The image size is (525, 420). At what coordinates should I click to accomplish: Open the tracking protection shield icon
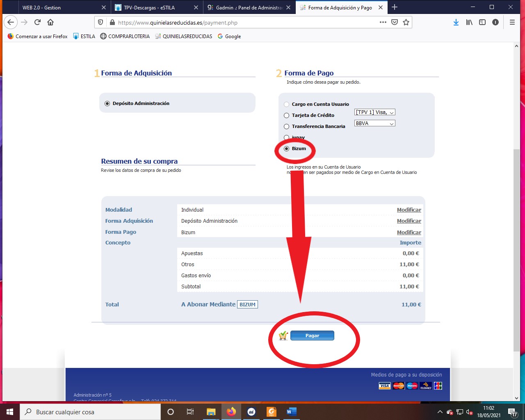[x=100, y=22]
